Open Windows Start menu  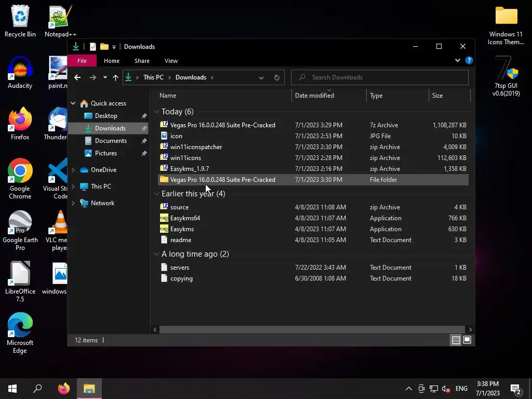(12, 388)
